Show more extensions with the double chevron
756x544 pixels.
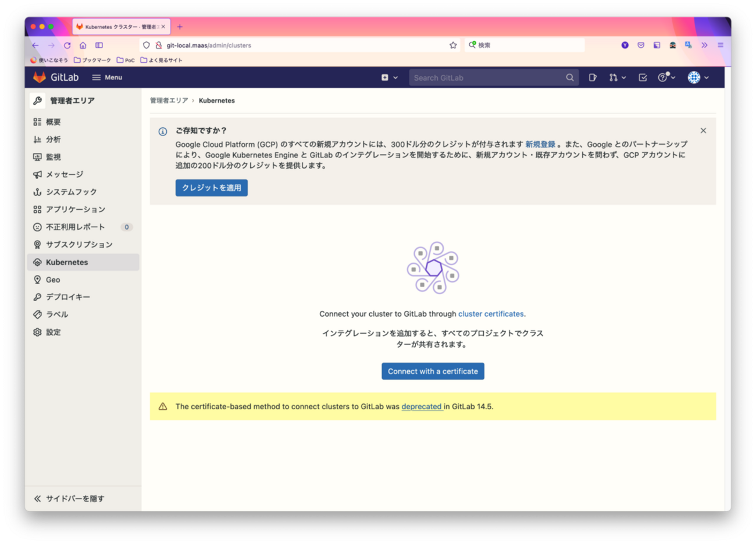coord(704,45)
